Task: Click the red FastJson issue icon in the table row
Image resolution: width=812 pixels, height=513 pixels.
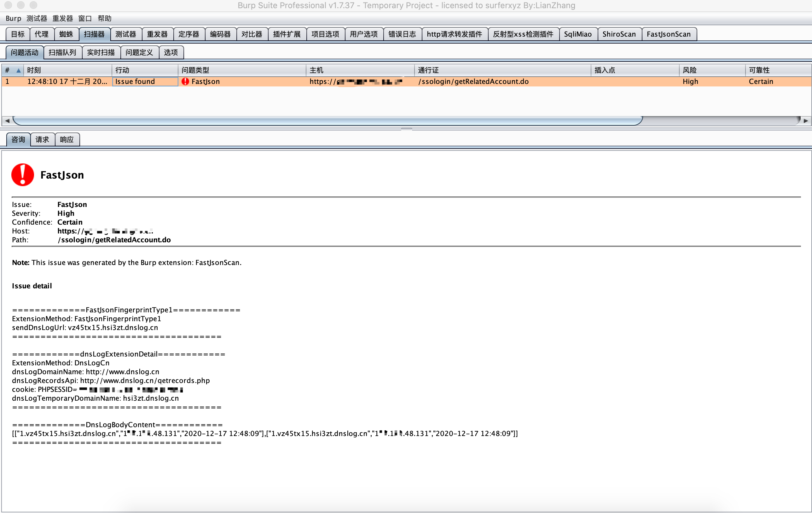Action: 185,81
